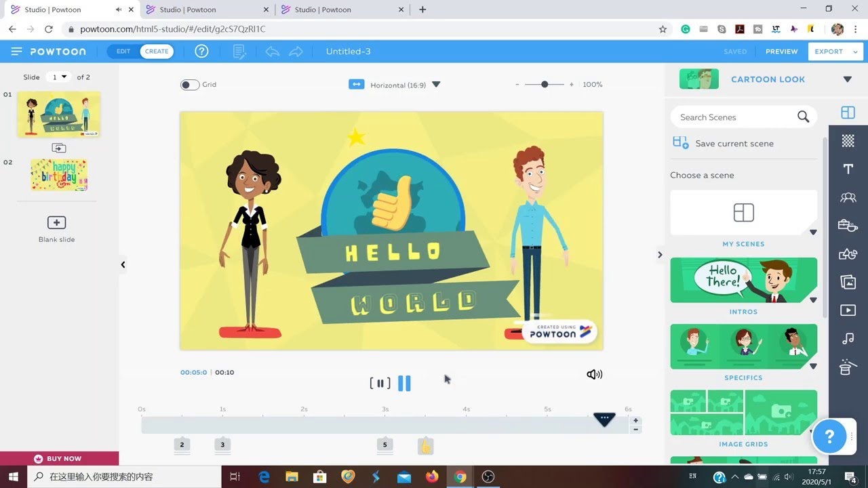Click the Untitled-3 project title
The height and width of the screenshot is (488, 868).
(x=348, y=52)
